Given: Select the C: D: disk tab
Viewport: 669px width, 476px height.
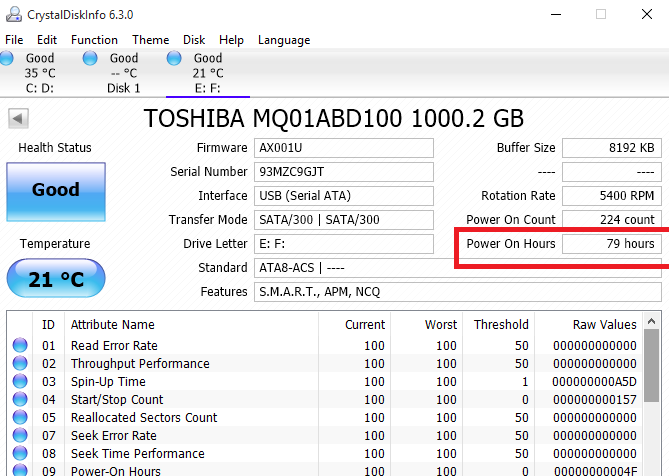Looking at the screenshot, I should 40,73.
